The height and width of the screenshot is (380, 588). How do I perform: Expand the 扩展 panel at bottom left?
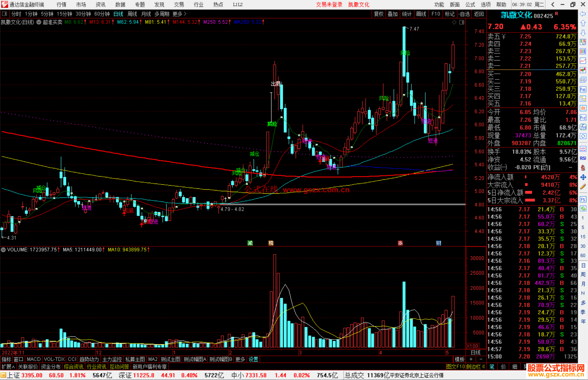(x=8, y=367)
